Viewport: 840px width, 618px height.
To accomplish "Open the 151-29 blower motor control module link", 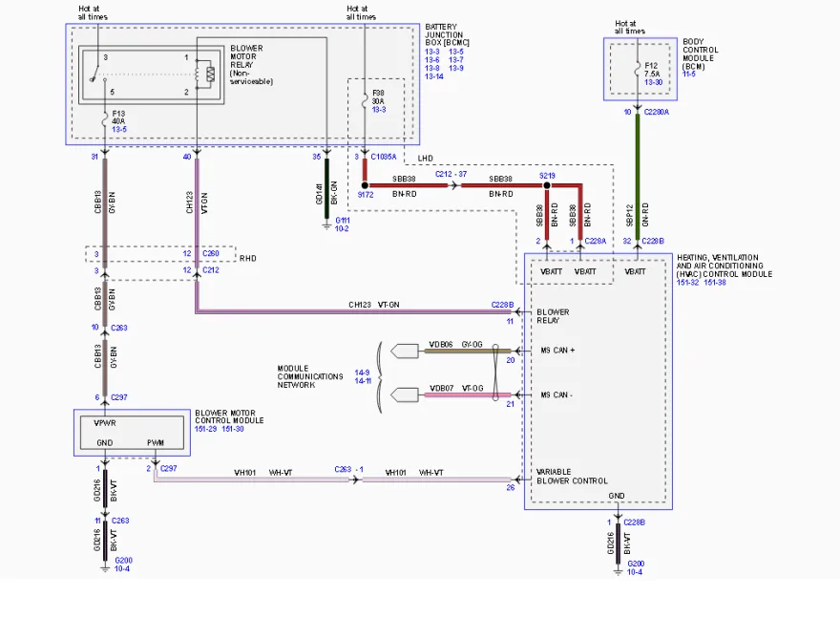I will click(206, 429).
